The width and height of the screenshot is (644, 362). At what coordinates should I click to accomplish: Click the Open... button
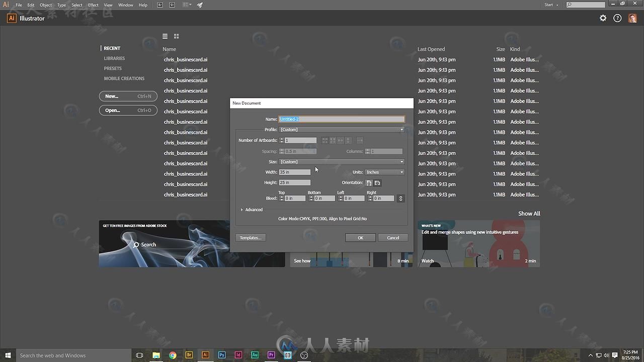tap(128, 110)
